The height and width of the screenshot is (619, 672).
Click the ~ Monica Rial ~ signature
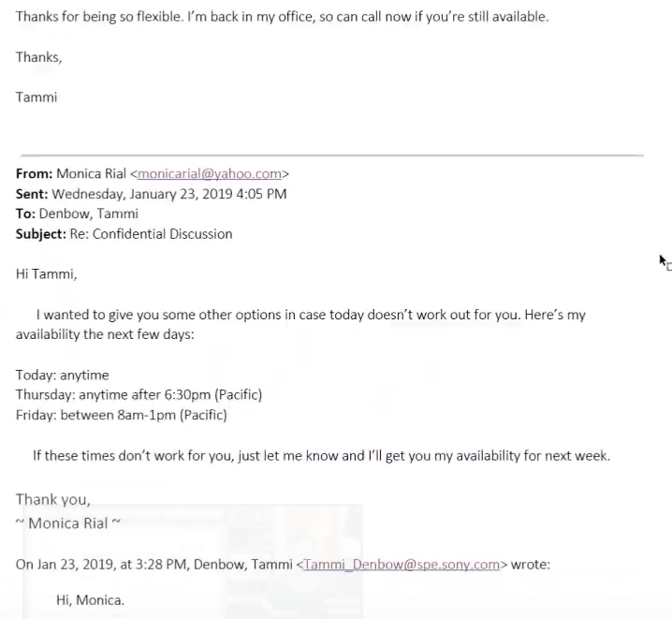coord(68,523)
